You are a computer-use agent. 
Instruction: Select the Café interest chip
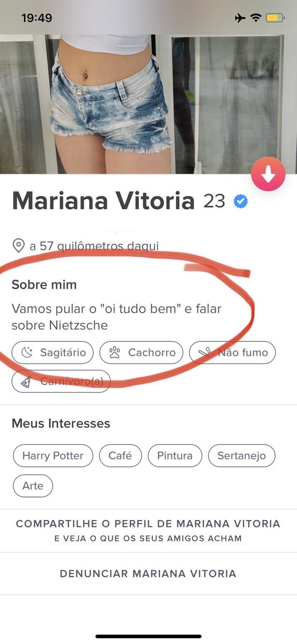tap(120, 456)
